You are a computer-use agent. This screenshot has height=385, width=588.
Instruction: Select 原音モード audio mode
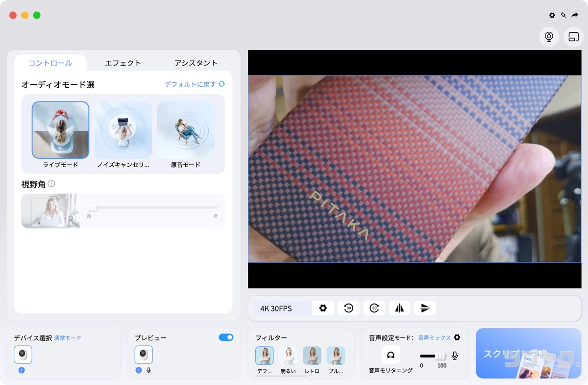point(186,130)
